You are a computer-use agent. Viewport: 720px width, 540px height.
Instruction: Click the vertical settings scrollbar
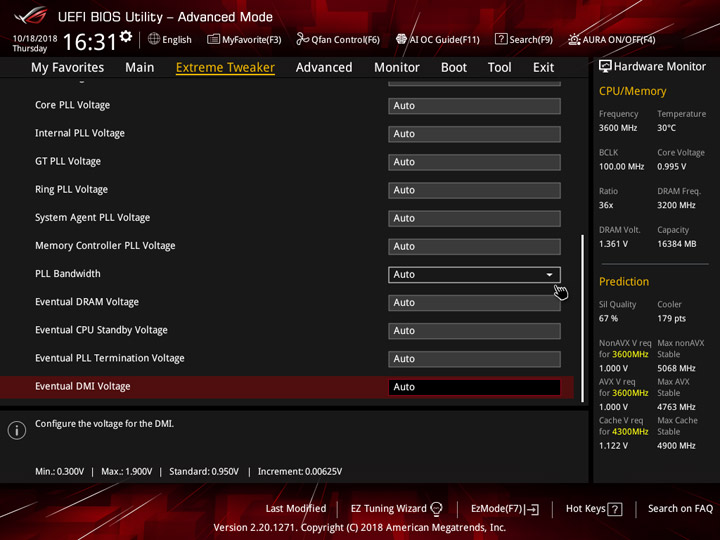[x=583, y=318]
